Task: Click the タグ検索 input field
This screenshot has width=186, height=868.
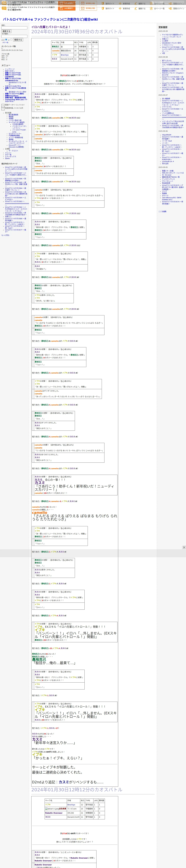Action: coord(14,36)
